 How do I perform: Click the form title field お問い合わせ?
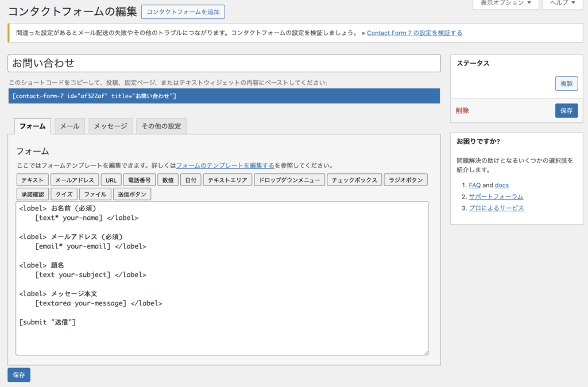tap(224, 63)
